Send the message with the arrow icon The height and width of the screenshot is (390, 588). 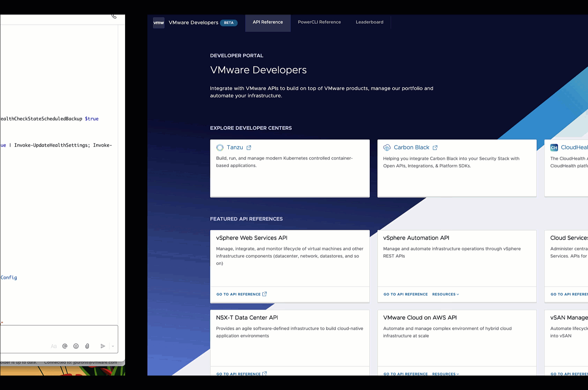click(103, 346)
